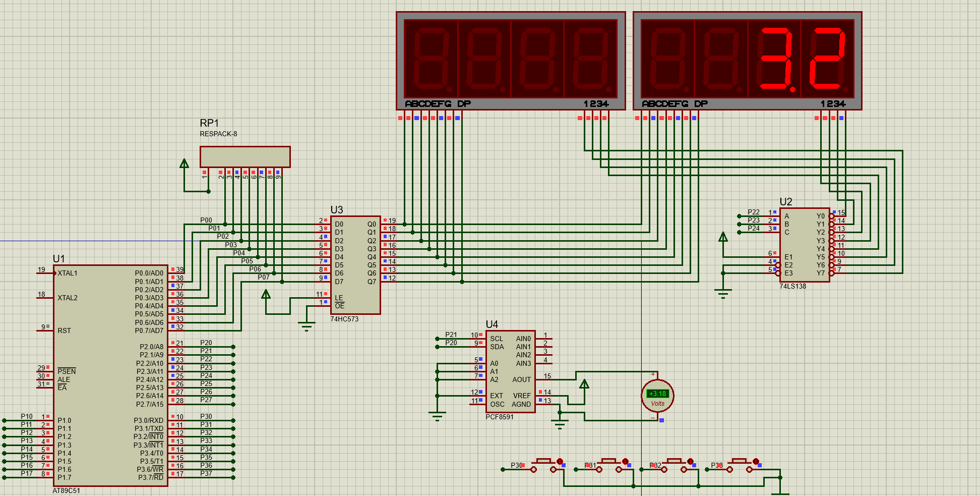This screenshot has width=980, height=496.
Task: Select the ground symbol below U2 decoder
Action: (x=723, y=294)
